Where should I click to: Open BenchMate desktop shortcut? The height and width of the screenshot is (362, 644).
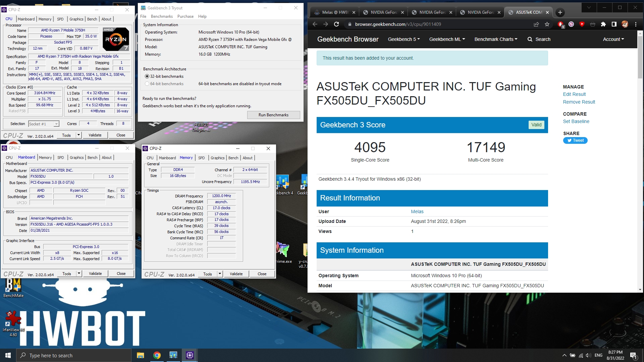(13, 288)
